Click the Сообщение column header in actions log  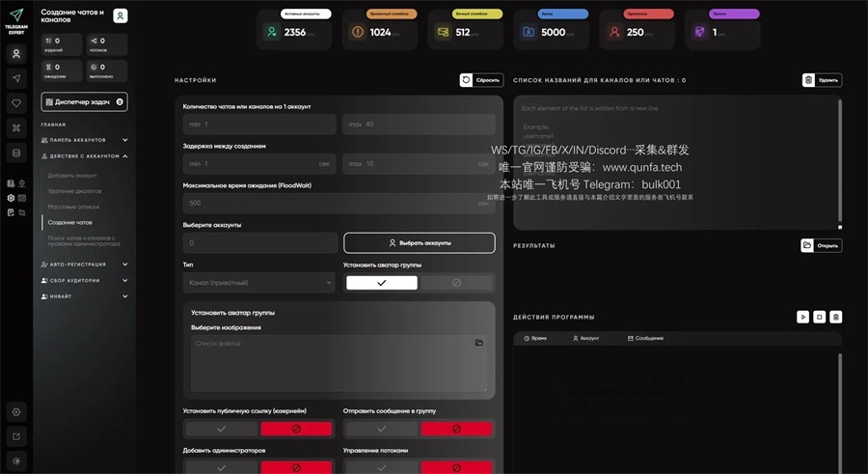645,338
